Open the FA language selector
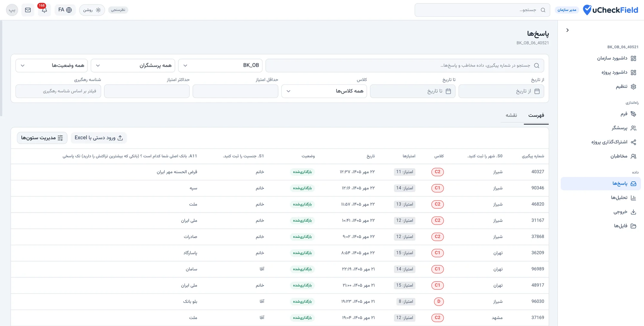The image size is (644, 326). coord(65,10)
